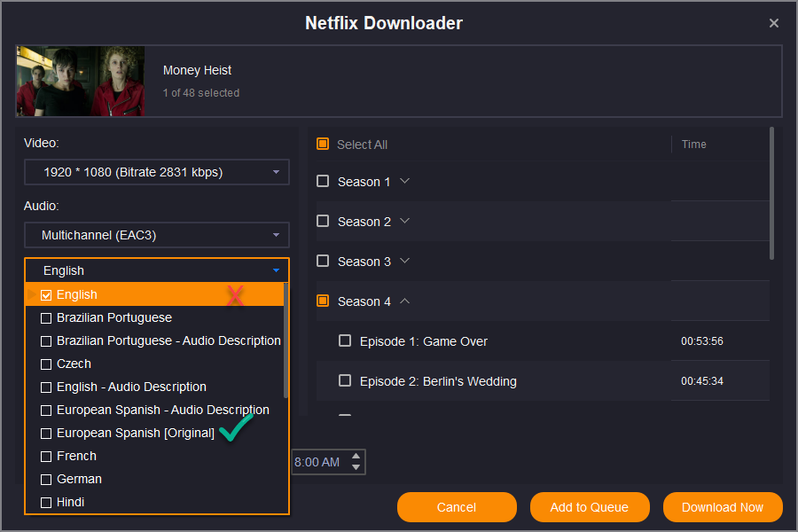This screenshot has height=532, width=798.
Task: Check the Season 2 checkbox
Action: coord(323,221)
